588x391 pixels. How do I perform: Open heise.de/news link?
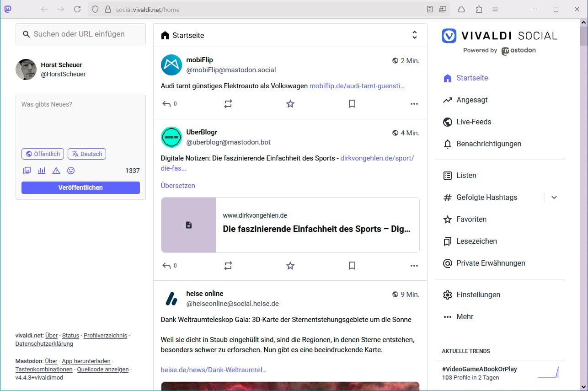point(214,370)
